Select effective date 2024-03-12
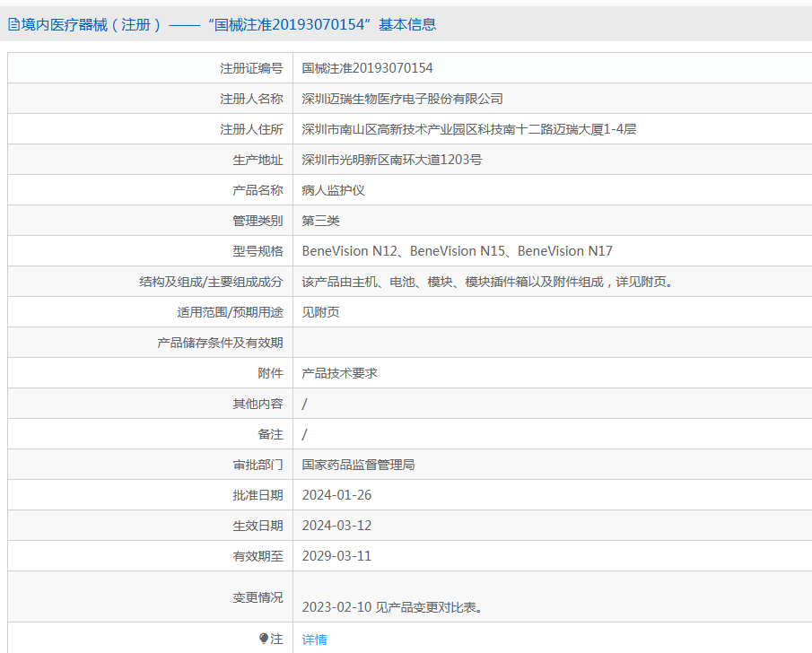The image size is (812, 653). coord(336,526)
